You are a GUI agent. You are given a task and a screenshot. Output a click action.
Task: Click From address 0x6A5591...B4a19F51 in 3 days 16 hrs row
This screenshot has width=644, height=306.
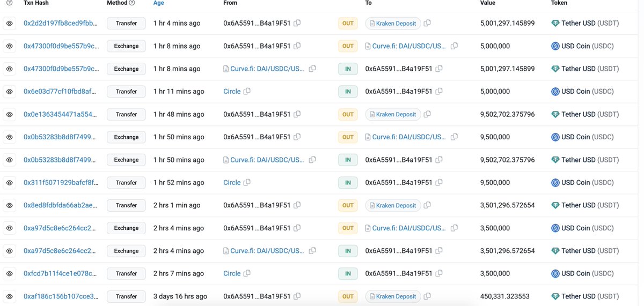tap(257, 296)
